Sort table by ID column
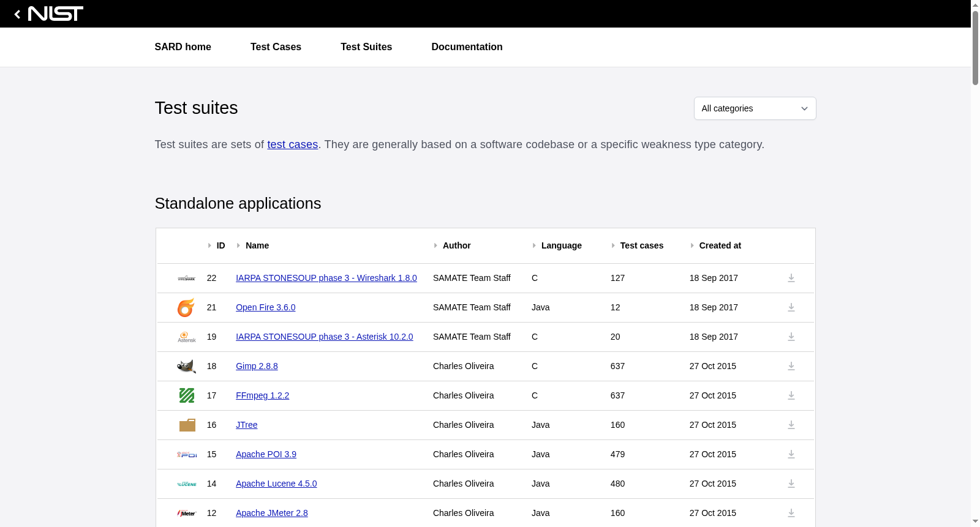 click(x=216, y=245)
